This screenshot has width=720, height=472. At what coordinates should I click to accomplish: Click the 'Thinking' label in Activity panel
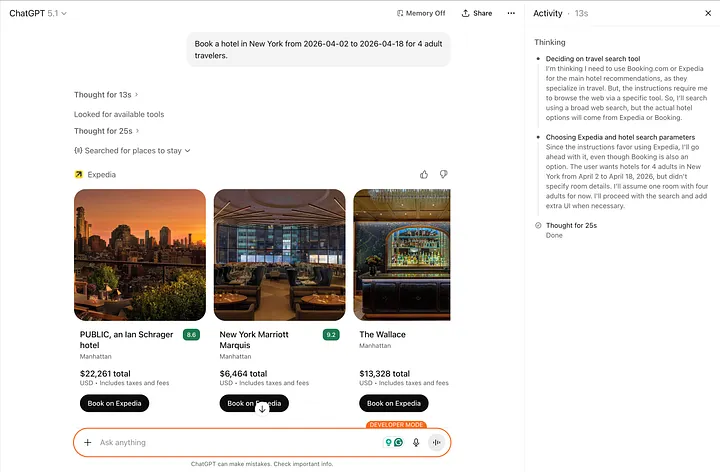550,42
